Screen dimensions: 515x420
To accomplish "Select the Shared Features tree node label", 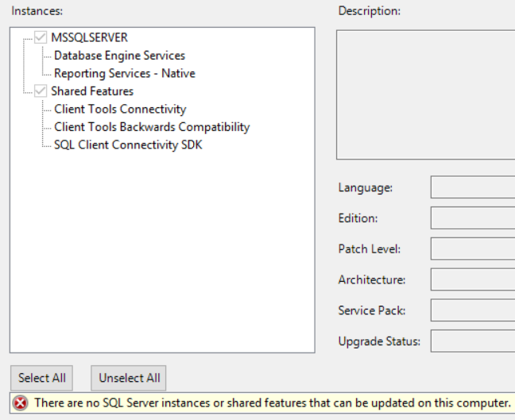I will click(x=92, y=91).
